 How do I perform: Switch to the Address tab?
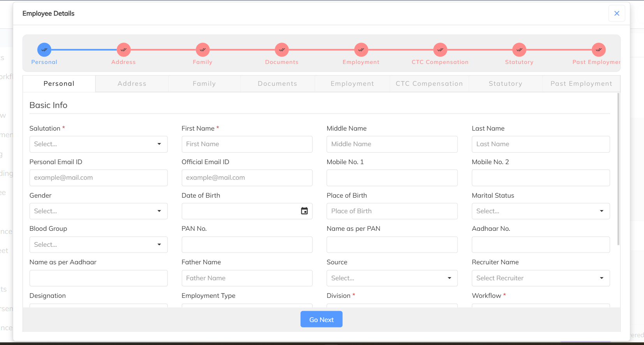[x=132, y=84]
